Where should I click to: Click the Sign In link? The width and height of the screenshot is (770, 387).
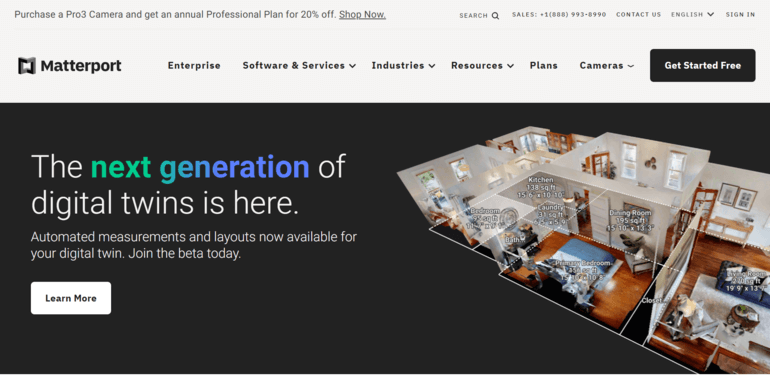coord(740,15)
